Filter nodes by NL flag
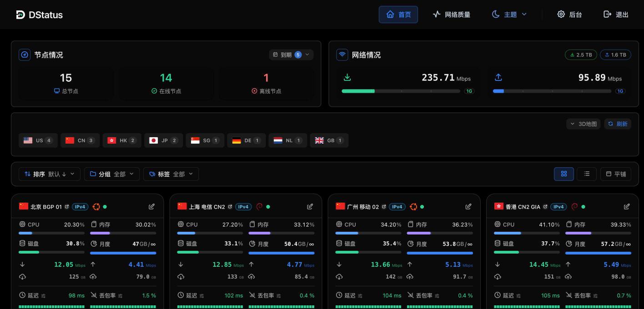The height and width of the screenshot is (309, 644). 288,140
